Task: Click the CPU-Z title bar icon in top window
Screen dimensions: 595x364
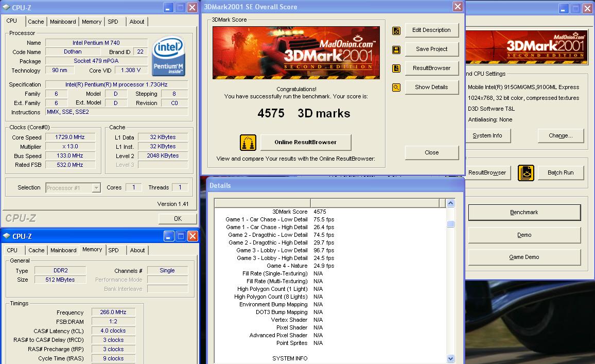Action: pyautogui.click(x=6, y=7)
